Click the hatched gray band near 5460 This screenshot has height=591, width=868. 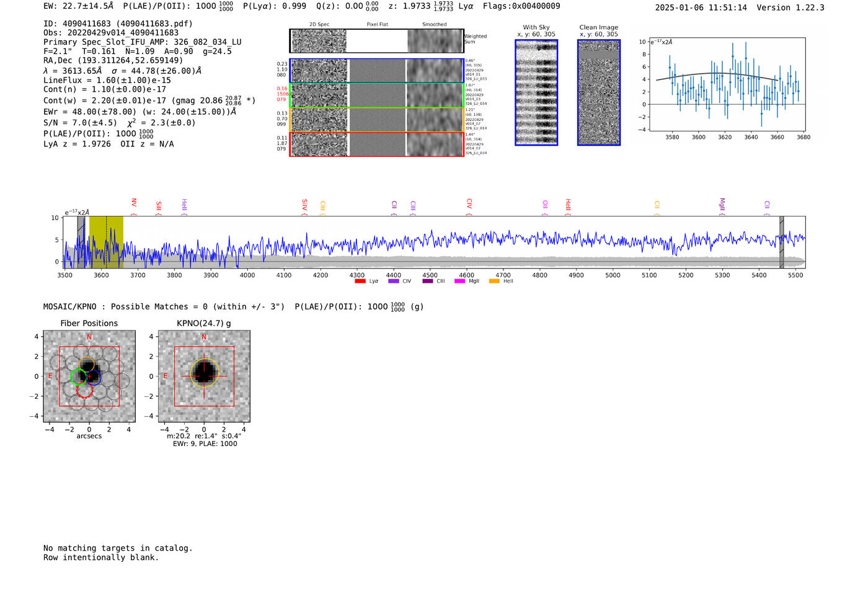coord(781,242)
